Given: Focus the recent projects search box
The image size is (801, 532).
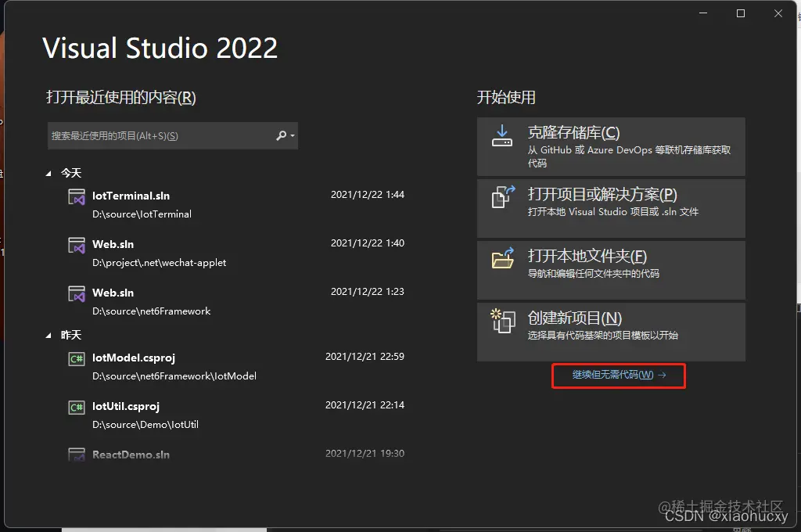Looking at the screenshot, I should coord(173,135).
